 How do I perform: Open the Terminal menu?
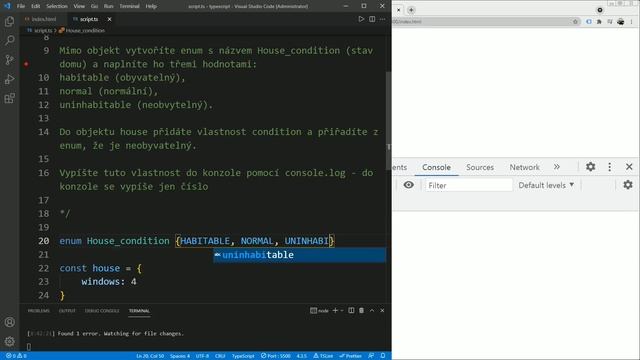129,6
